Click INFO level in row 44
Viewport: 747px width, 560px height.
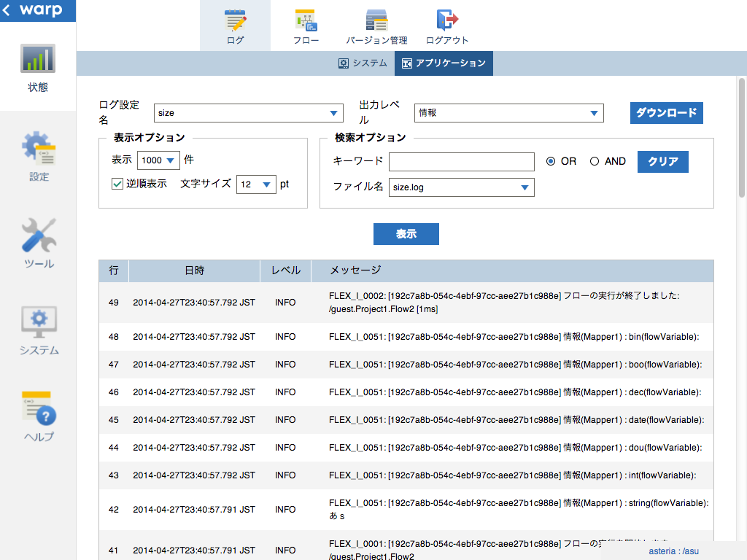[x=285, y=447]
